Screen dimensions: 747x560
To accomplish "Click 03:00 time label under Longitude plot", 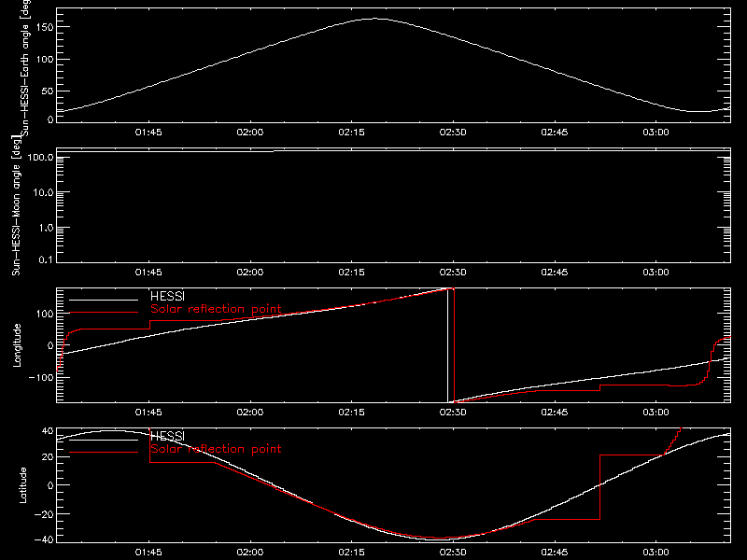I will [656, 412].
